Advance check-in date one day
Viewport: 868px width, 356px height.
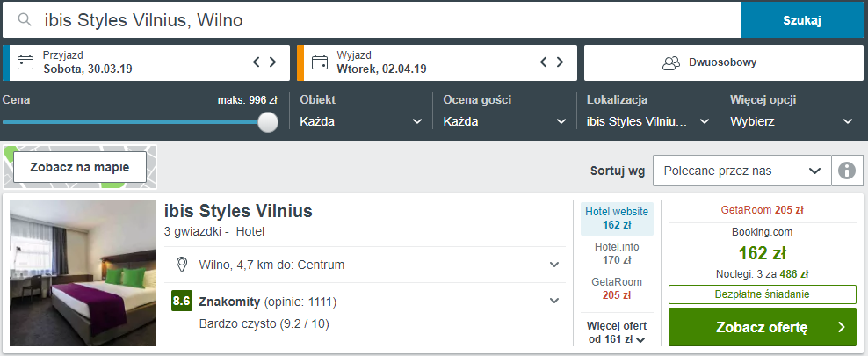click(x=273, y=62)
